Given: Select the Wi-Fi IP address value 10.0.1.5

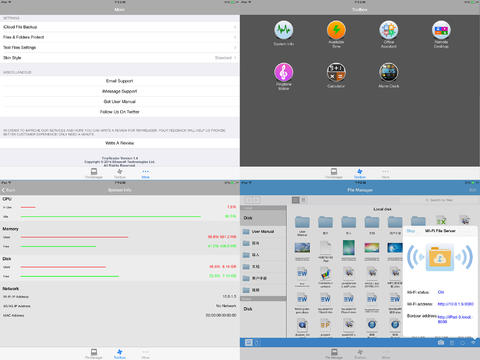Looking at the screenshot, I should (x=229, y=296).
